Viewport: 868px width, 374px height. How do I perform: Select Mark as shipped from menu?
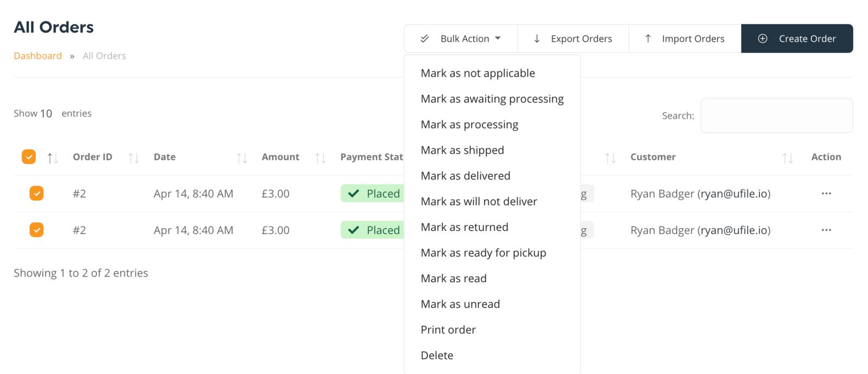pos(462,150)
